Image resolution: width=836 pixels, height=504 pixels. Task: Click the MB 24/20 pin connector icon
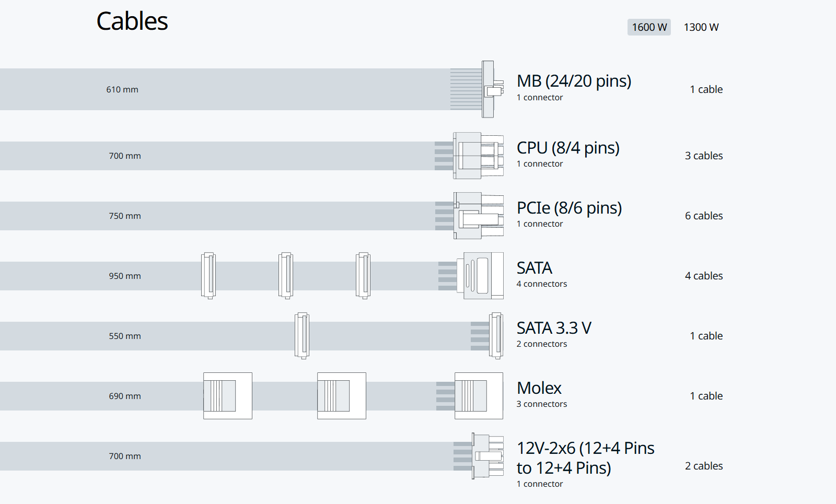[490, 89]
